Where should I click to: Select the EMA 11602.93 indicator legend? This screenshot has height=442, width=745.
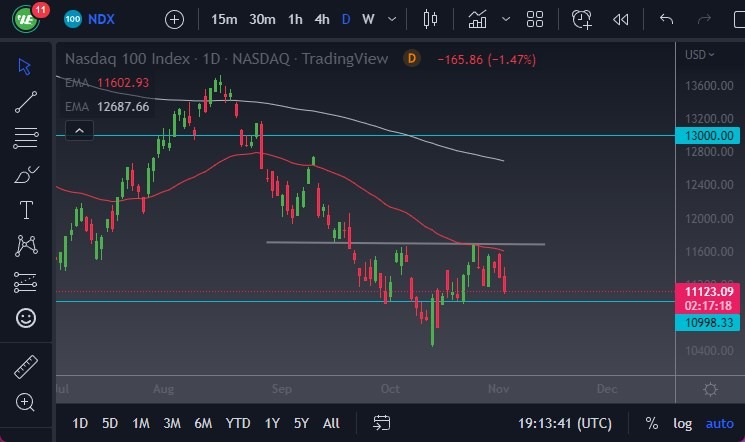point(107,83)
